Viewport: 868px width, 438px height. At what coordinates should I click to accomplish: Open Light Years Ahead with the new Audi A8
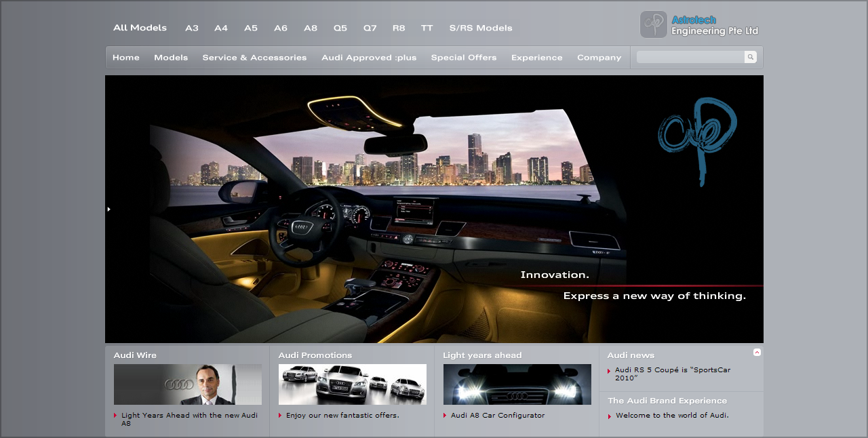[x=190, y=419]
